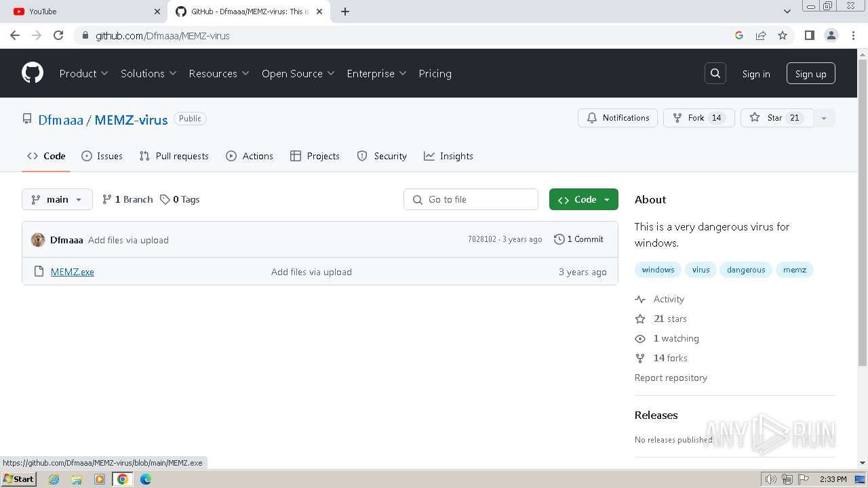Bookmark this page with the star icon
The width and height of the screenshot is (868, 488).
coord(783,35)
